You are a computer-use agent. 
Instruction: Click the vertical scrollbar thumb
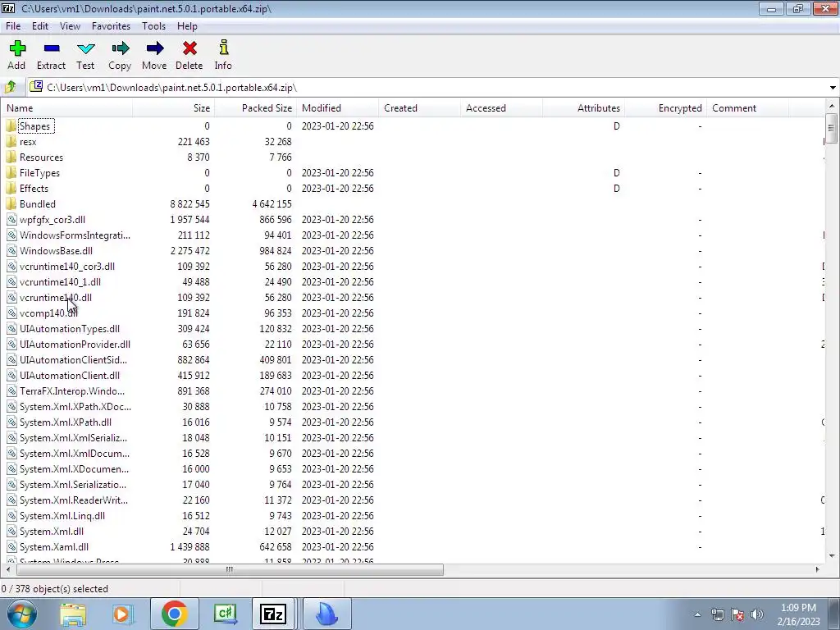click(831, 128)
